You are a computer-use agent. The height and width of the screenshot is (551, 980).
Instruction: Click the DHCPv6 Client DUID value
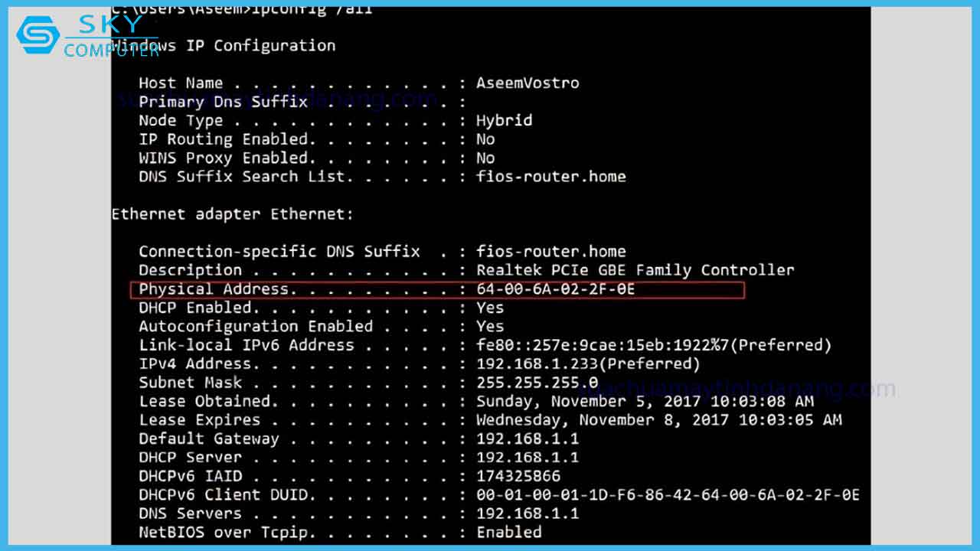668,494
